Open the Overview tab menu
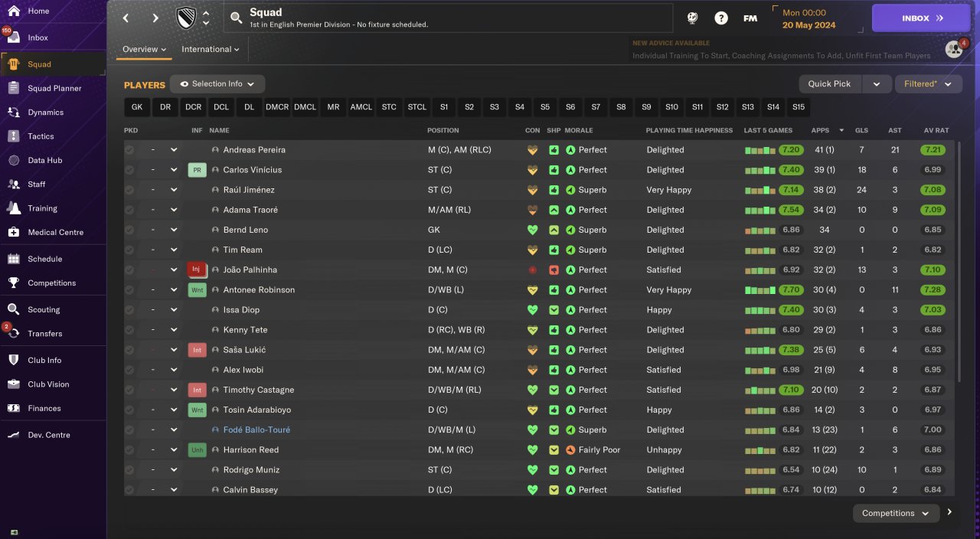The height and width of the screenshot is (539, 980). point(145,49)
